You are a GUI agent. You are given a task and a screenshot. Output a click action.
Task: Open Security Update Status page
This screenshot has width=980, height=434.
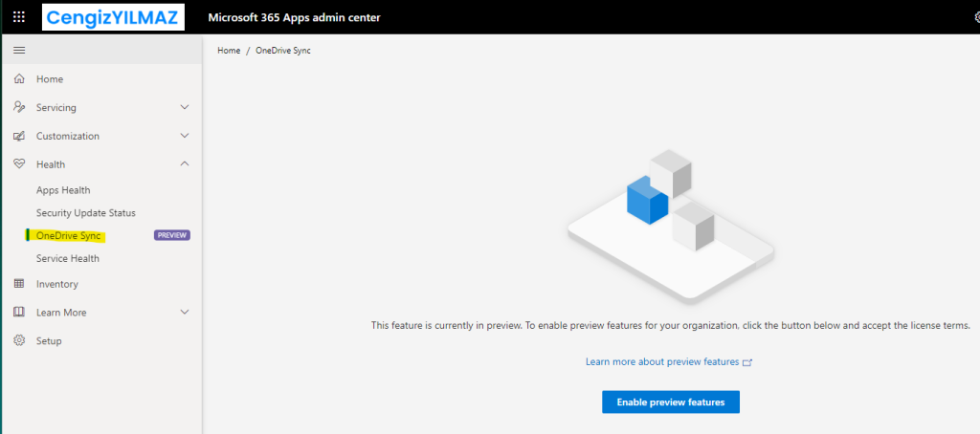(x=86, y=213)
